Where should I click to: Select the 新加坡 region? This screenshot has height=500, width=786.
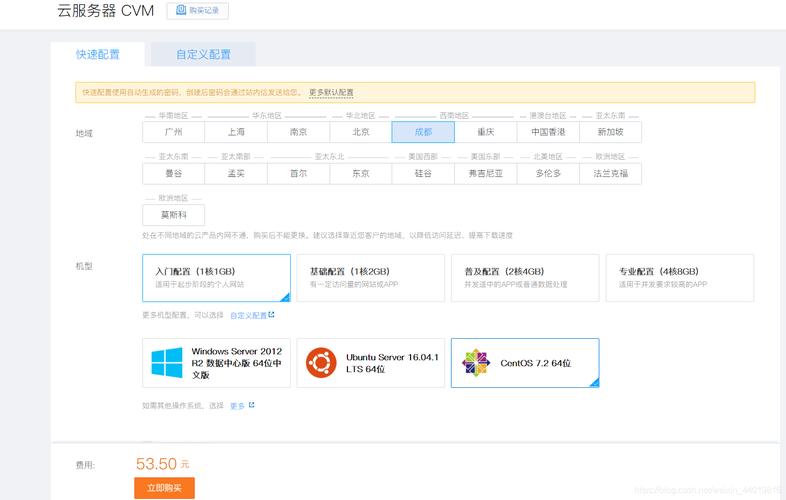(611, 132)
